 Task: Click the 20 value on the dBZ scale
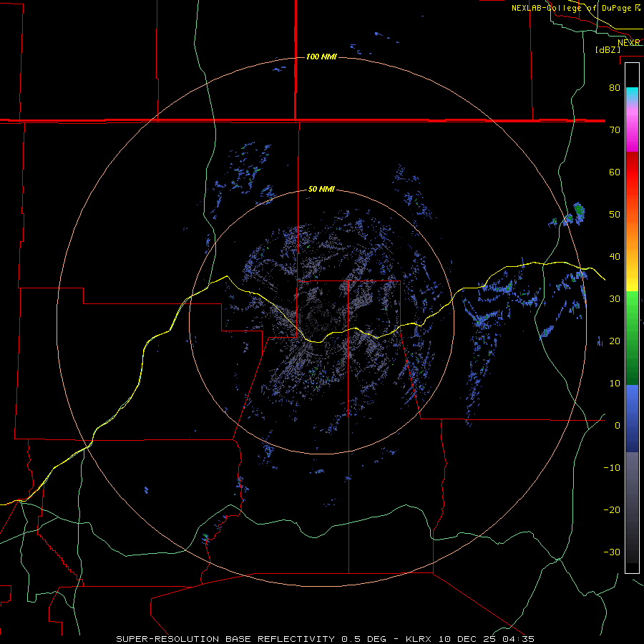615,341
